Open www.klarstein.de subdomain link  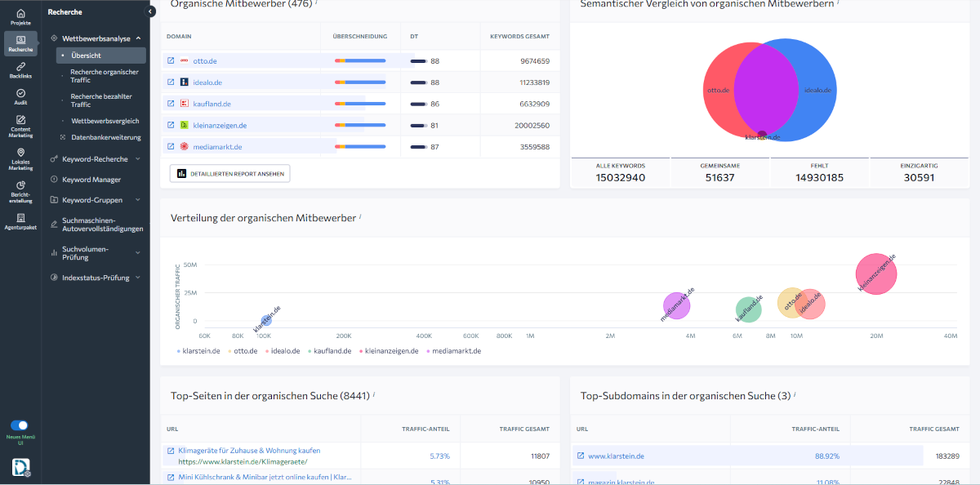click(616, 456)
